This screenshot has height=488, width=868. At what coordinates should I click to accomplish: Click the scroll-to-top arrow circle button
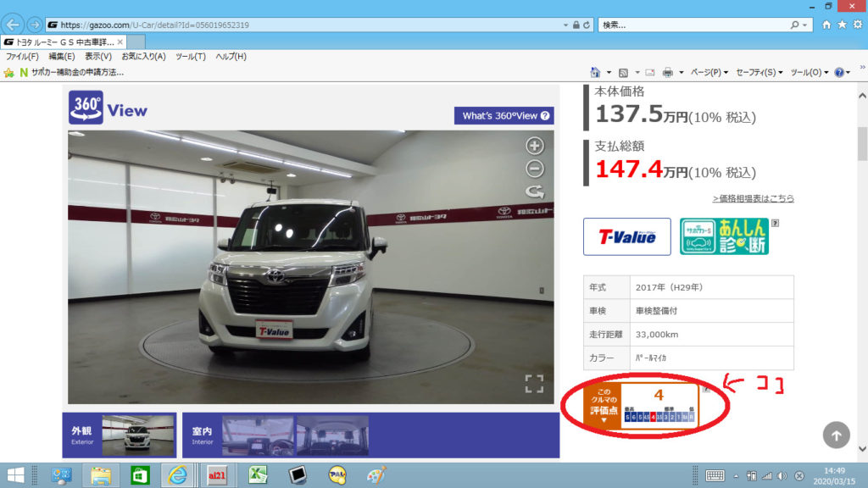click(836, 435)
